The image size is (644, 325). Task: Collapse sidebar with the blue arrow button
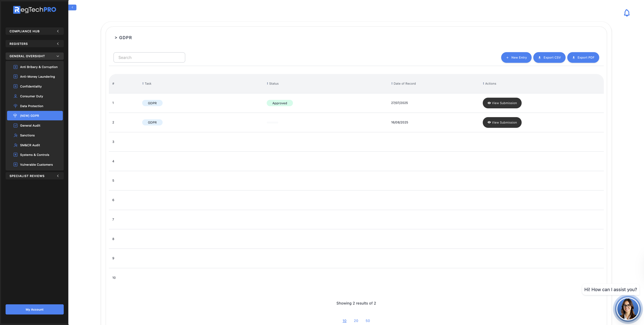click(x=72, y=7)
